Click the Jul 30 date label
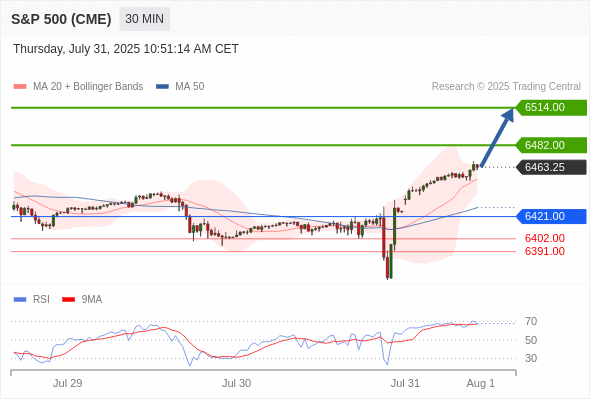 236,383
